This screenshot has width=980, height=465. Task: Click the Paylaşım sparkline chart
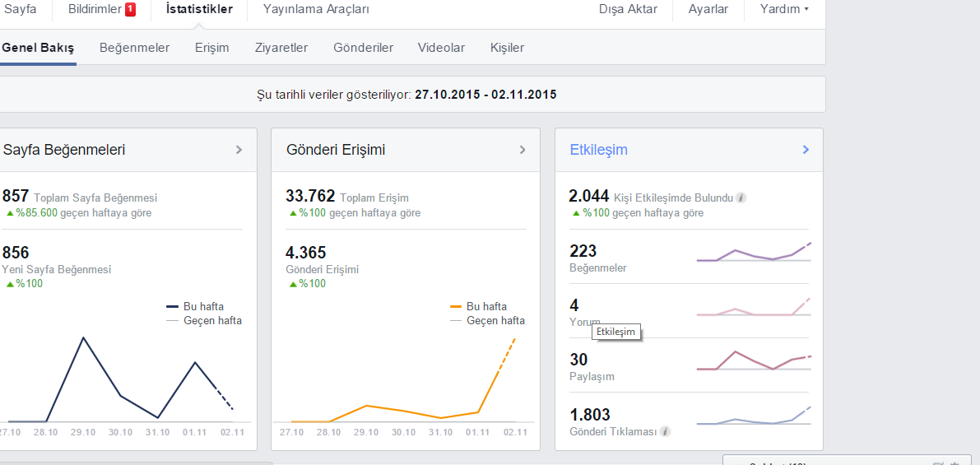pyautogui.click(x=754, y=361)
